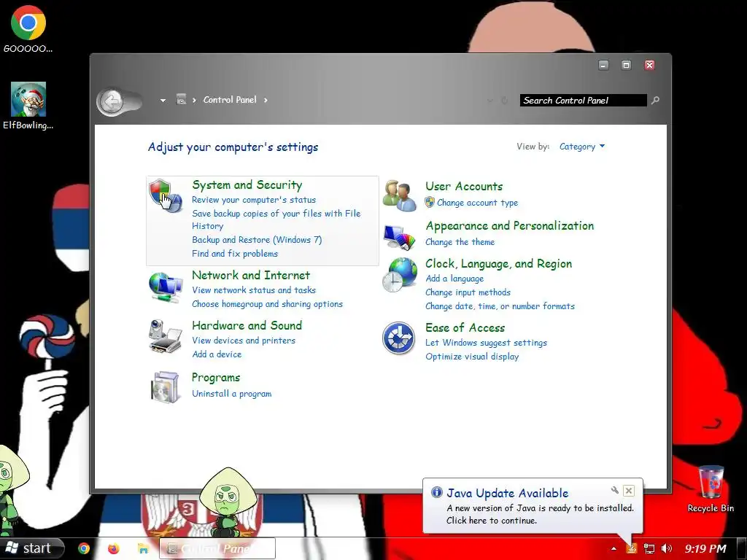
Task: Switch to the Control Panel taskbar button
Action: pyautogui.click(x=217, y=548)
